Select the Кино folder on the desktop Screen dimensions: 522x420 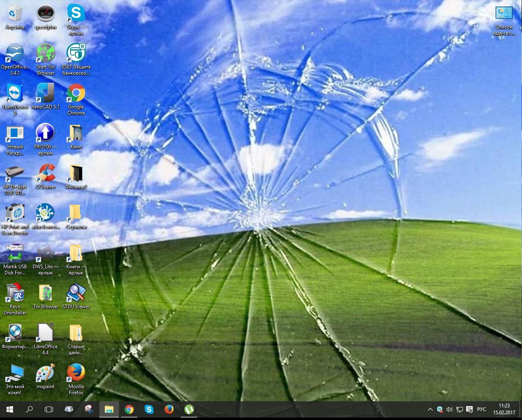(x=76, y=137)
